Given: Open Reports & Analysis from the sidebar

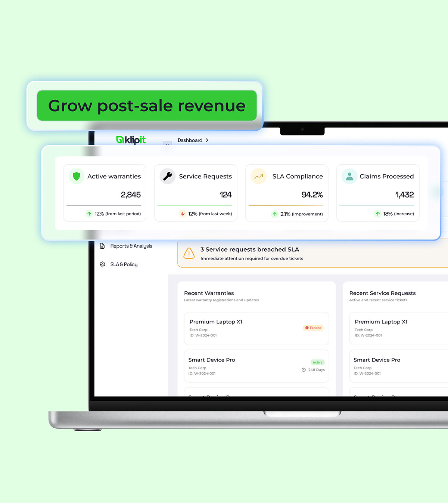Looking at the screenshot, I should 131,246.
